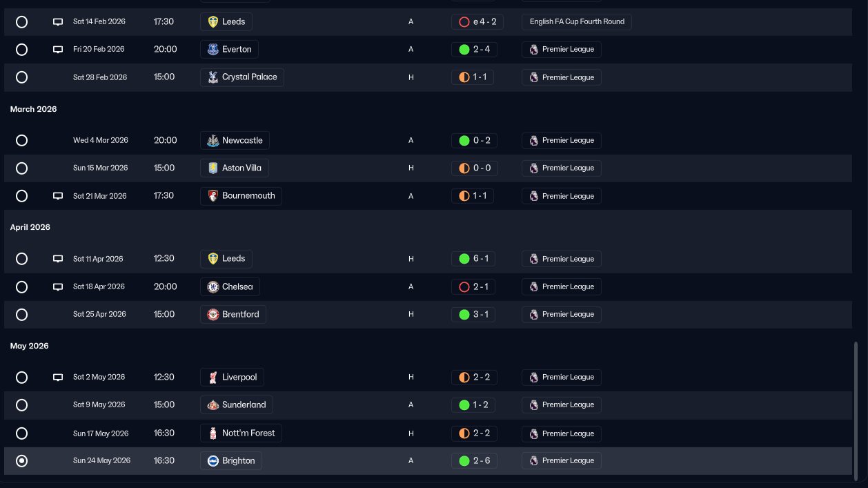This screenshot has width=868, height=488.
Task: Click the Premier League logo in Sunderland row
Action: pos(533,405)
